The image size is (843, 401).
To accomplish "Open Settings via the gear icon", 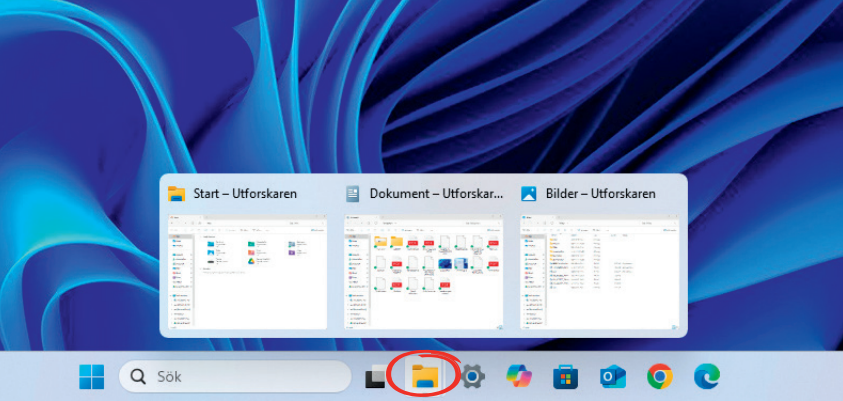I will [472, 377].
